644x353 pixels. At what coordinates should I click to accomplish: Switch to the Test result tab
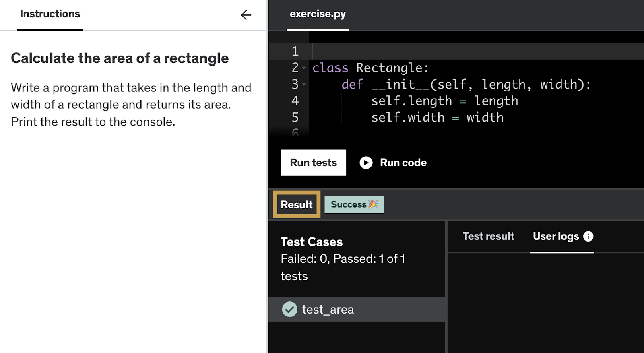488,236
